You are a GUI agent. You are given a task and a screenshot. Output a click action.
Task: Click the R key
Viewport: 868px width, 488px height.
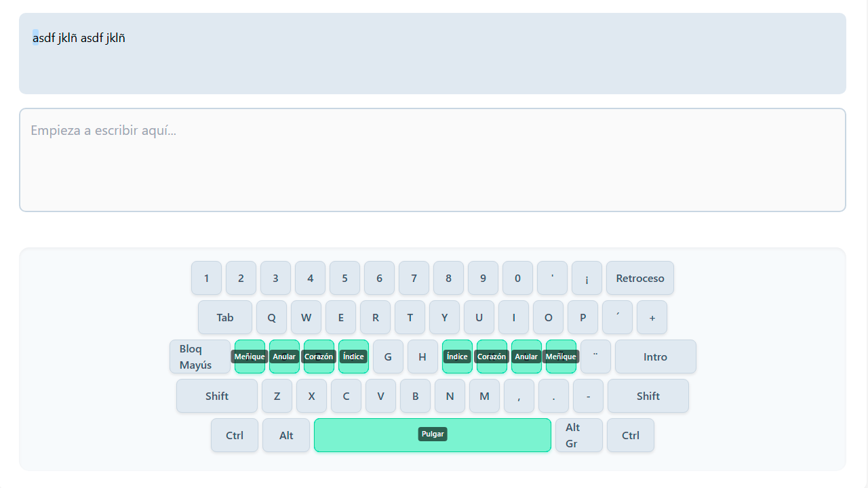tap(376, 317)
